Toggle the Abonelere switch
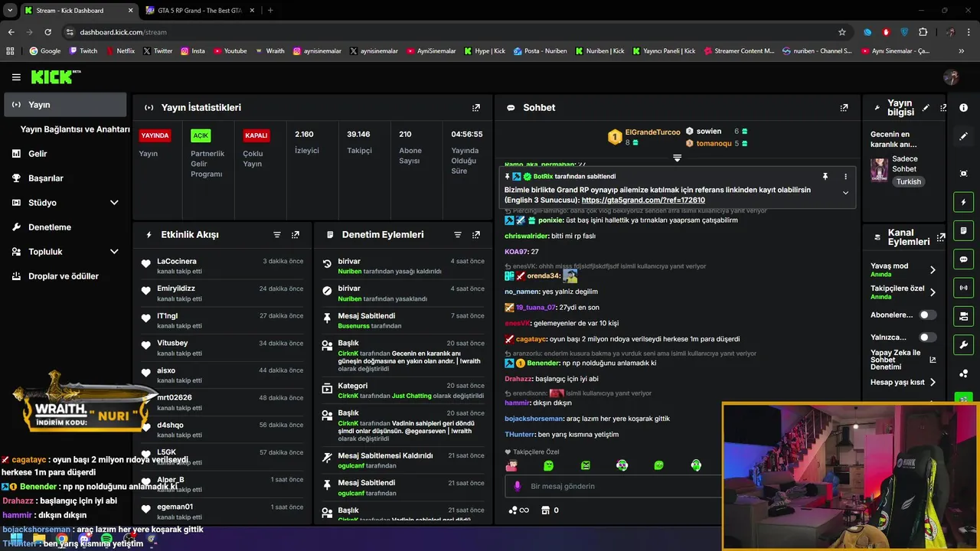Viewport: 980px width, 551px height. pos(927,315)
